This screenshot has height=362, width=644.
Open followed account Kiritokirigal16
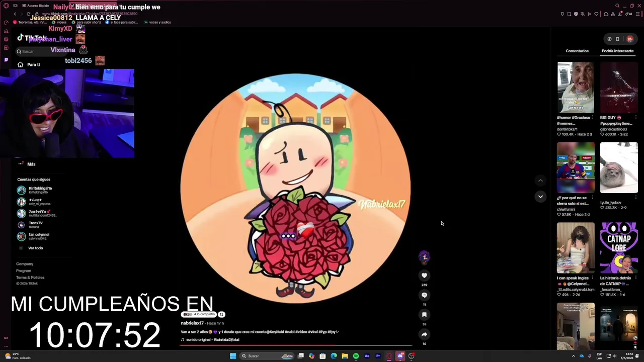[x=34, y=190]
